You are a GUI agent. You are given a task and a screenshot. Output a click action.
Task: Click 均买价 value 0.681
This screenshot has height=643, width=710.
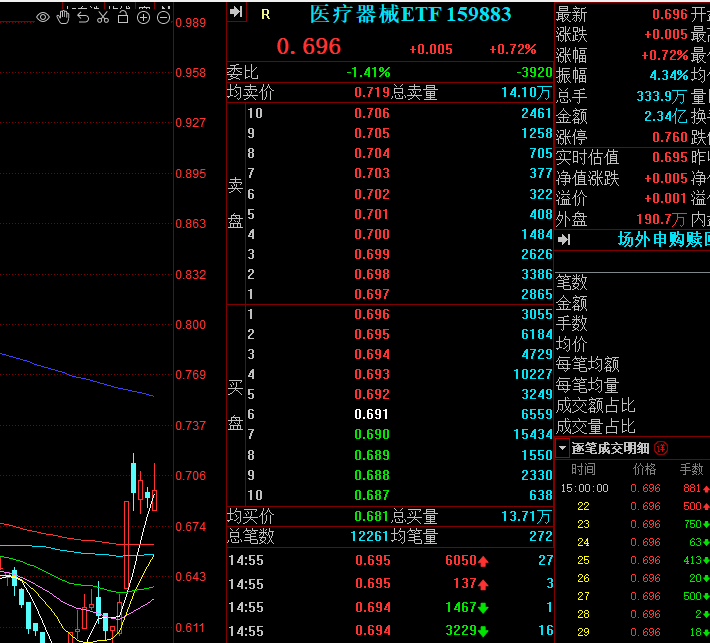click(x=372, y=516)
